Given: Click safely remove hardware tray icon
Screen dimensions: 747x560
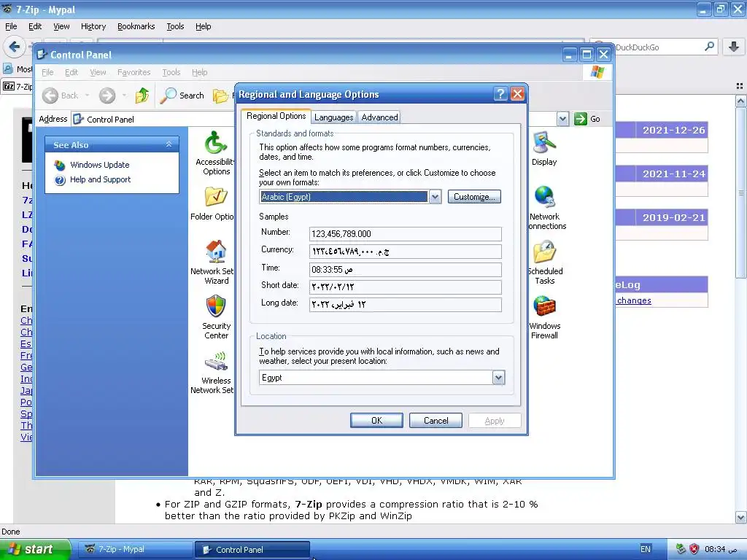Looking at the screenshot, I should (x=681, y=549).
